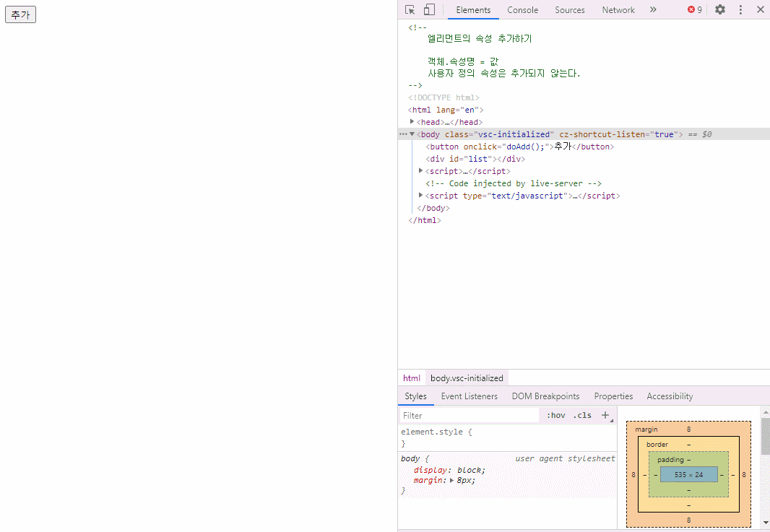Image resolution: width=770 pixels, height=532 pixels.
Task: Click the box model margin label
Action: pyautogui.click(x=646, y=429)
